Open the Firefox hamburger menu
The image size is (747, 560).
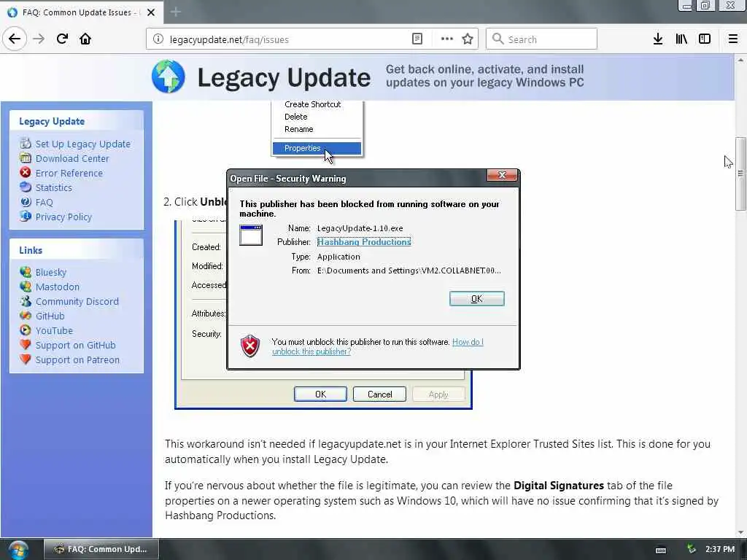coord(732,39)
